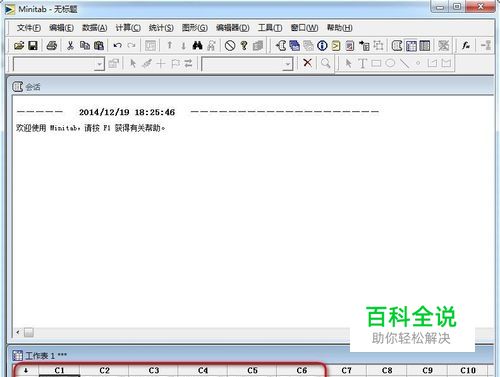Image resolution: width=500 pixels, height=377 pixels.
Task: Click the Close All Graphs icon
Action: 443,46
